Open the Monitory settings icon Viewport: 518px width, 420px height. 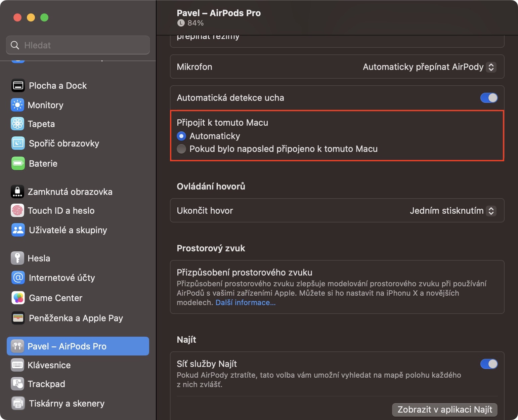(x=17, y=105)
